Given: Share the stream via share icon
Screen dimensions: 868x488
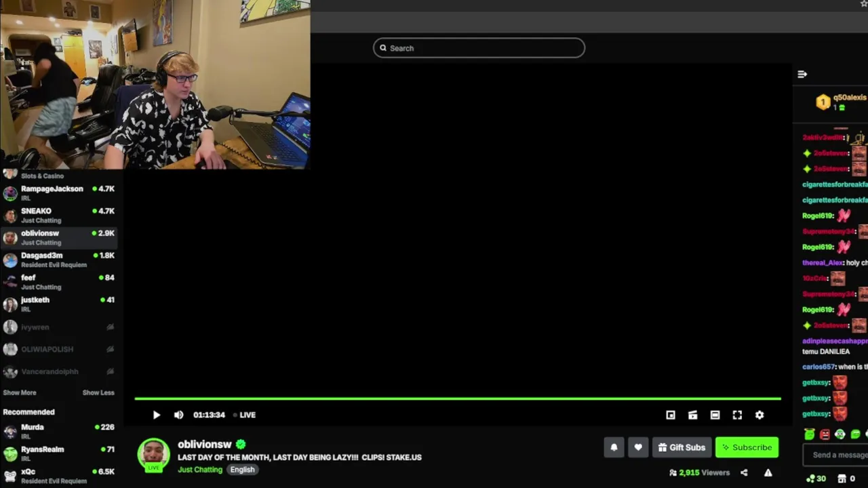Looking at the screenshot, I should coord(744,472).
